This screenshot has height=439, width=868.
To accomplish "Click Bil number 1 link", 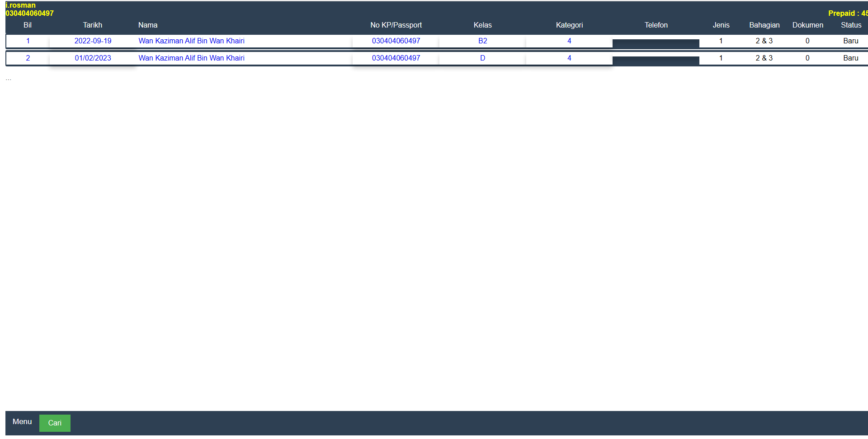I will [x=28, y=41].
